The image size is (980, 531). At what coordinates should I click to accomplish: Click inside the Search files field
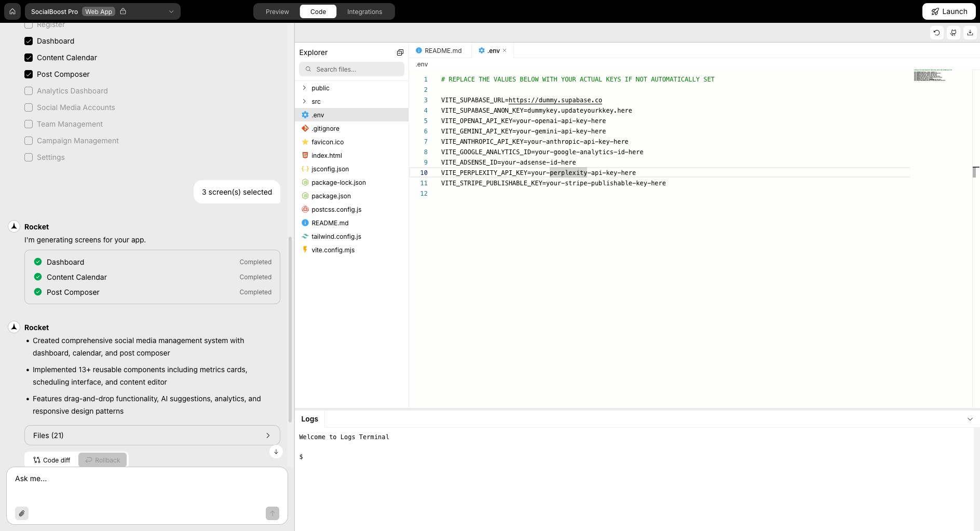point(351,69)
